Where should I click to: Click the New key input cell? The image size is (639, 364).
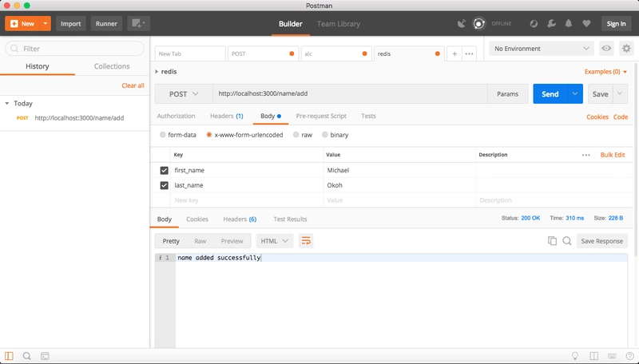pos(247,200)
